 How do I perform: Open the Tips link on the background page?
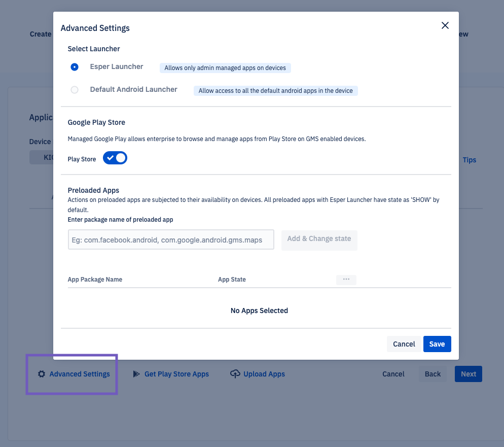pos(470,160)
